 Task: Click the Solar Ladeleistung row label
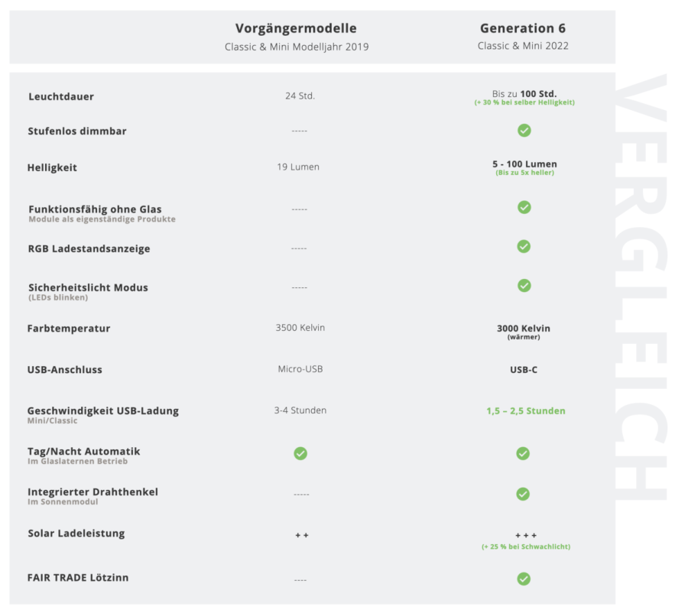point(76,533)
